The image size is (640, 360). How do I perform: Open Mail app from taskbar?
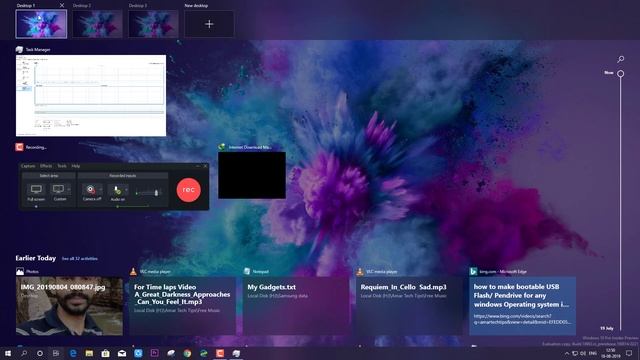pos(122,353)
